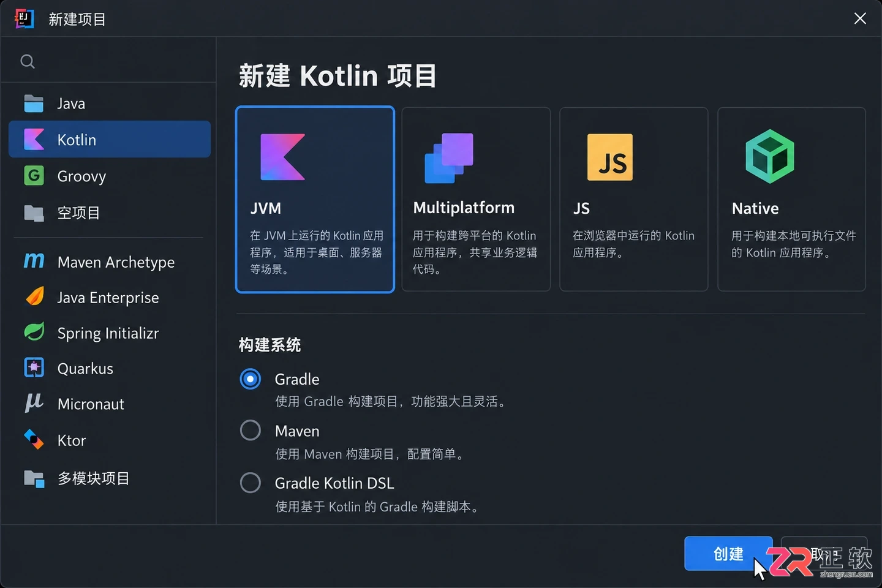Click the '新建 Kotlin 项目' heading
This screenshot has width=882, height=588.
point(337,76)
